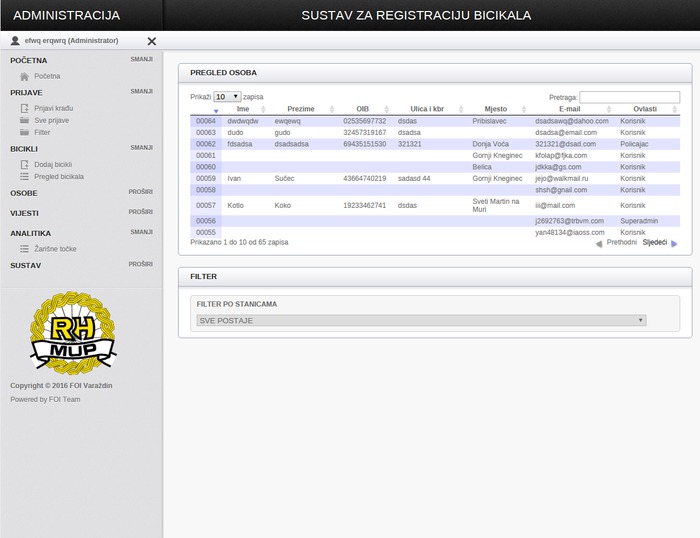Click the Belica place cell
This screenshot has width=700, height=538.
click(x=482, y=167)
